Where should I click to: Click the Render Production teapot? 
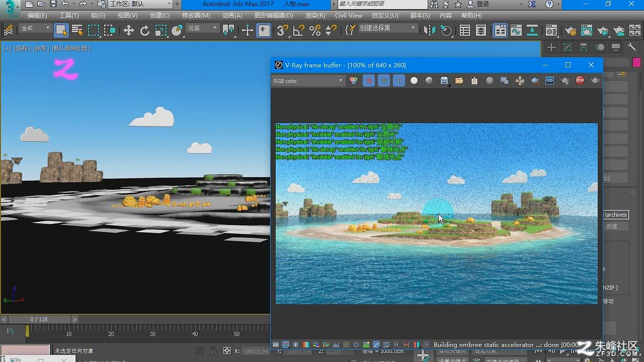pos(603,31)
